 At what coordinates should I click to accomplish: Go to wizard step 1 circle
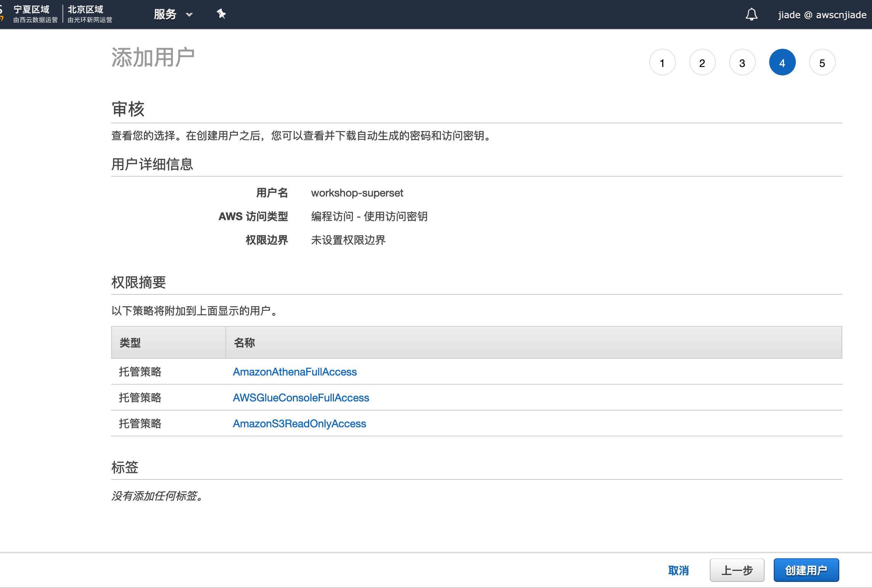(662, 62)
